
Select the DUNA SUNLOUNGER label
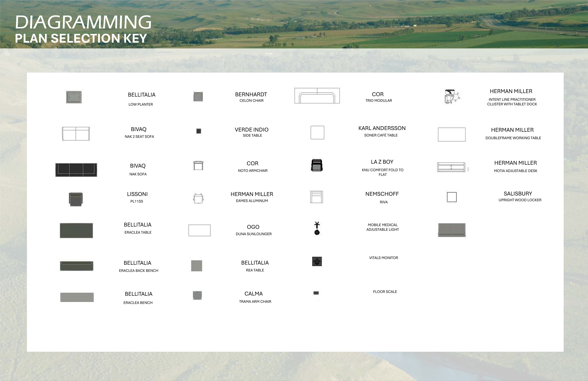(x=254, y=234)
